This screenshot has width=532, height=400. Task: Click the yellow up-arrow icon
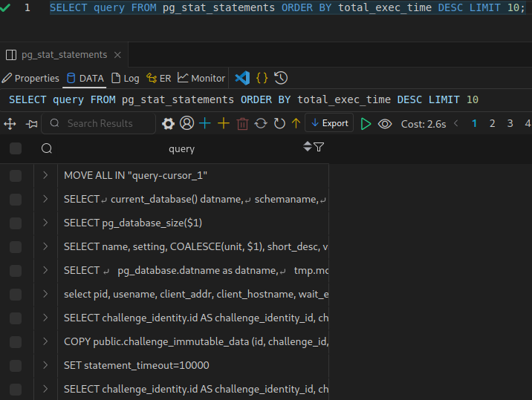(x=296, y=123)
